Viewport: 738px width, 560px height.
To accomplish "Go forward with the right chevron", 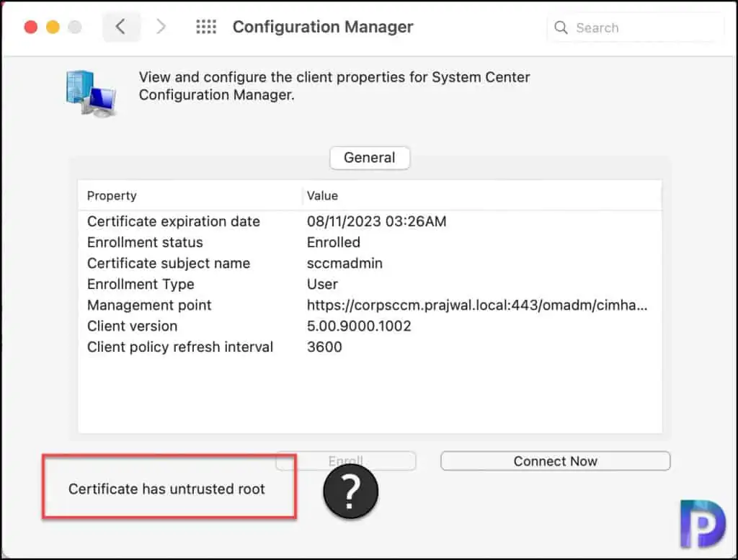I will tap(161, 27).
